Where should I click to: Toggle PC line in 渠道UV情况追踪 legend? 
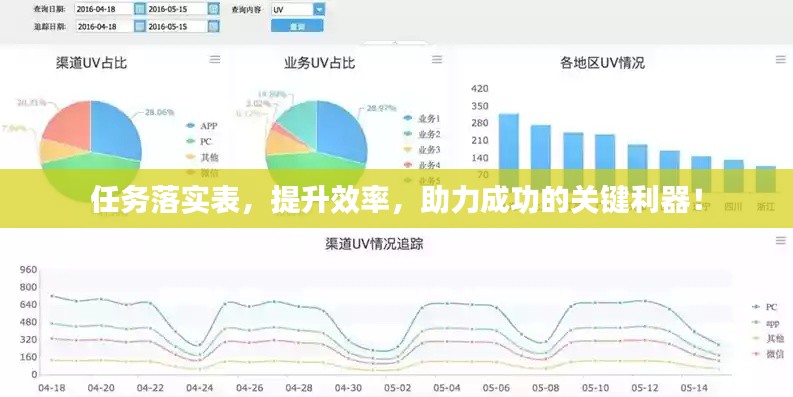[x=765, y=307]
